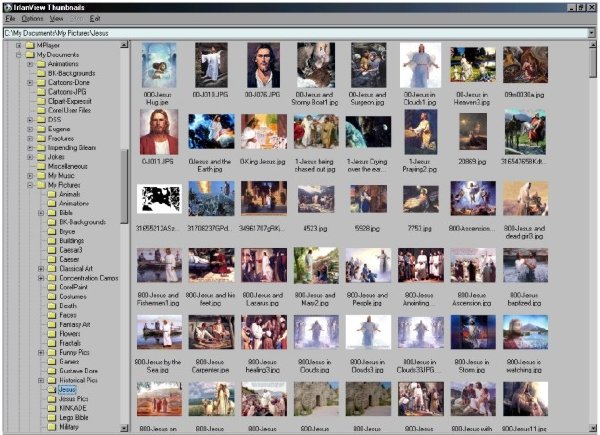Select the My Documents folder icon
Image resolution: width=600 pixels, height=435 pixels.
click(x=30, y=55)
